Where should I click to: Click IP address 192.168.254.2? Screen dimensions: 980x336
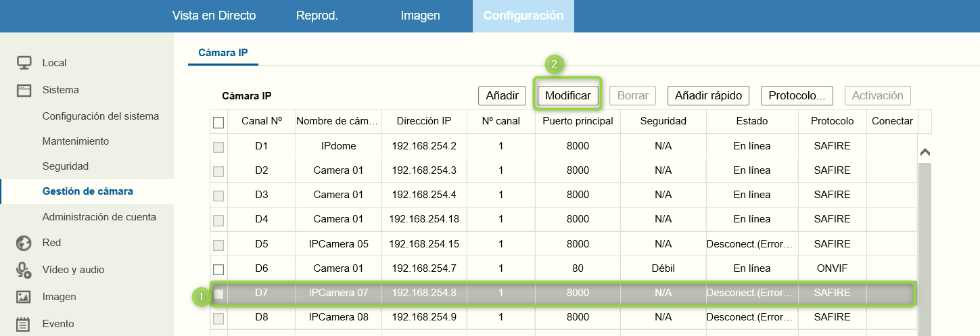pos(424,146)
